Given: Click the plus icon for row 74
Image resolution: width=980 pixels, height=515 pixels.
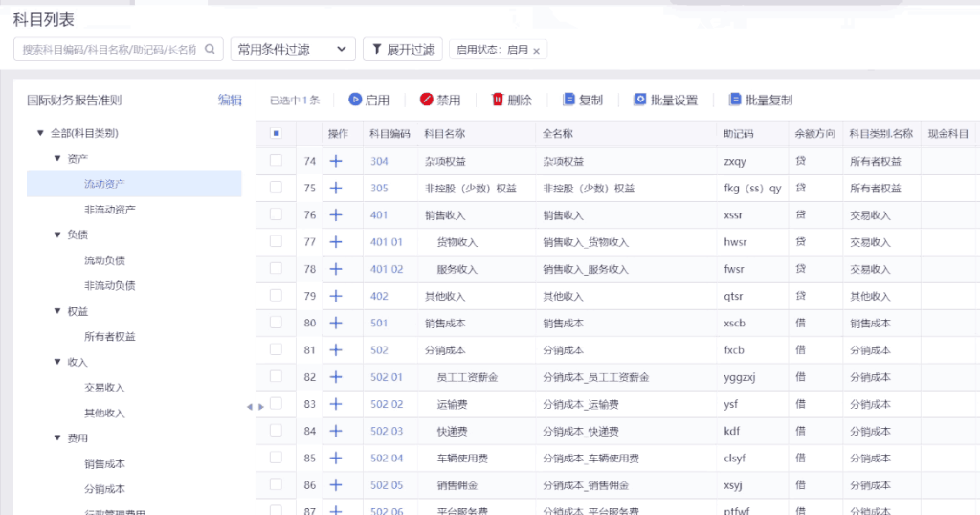Looking at the screenshot, I should [x=336, y=161].
